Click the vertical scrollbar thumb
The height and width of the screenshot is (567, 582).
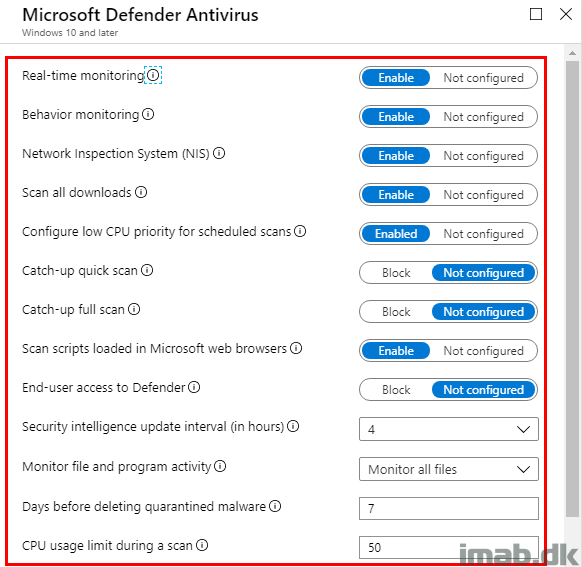click(572, 289)
